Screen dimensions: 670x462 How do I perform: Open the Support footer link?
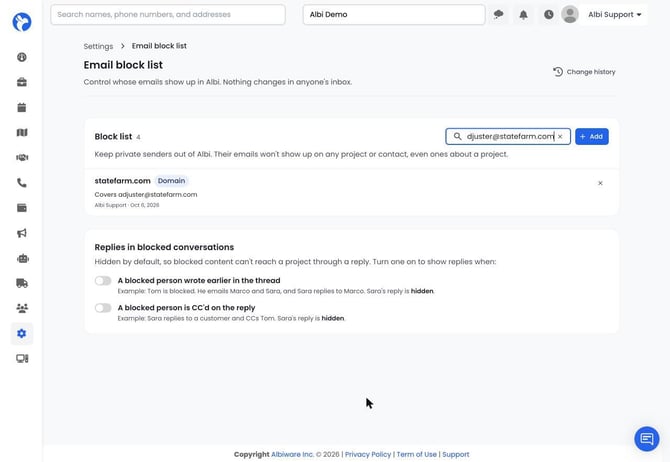click(455, 454)
